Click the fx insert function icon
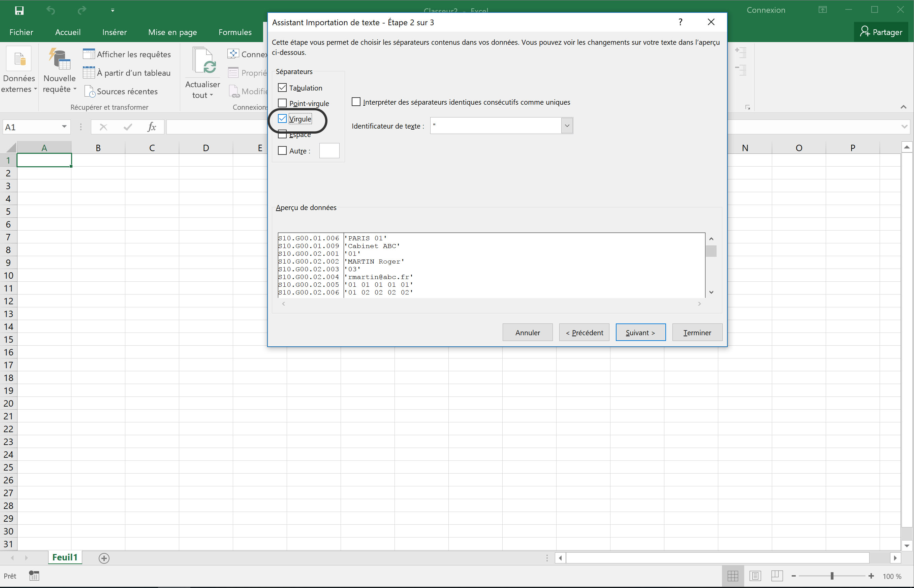914x588 pixels. click(152, 127)
